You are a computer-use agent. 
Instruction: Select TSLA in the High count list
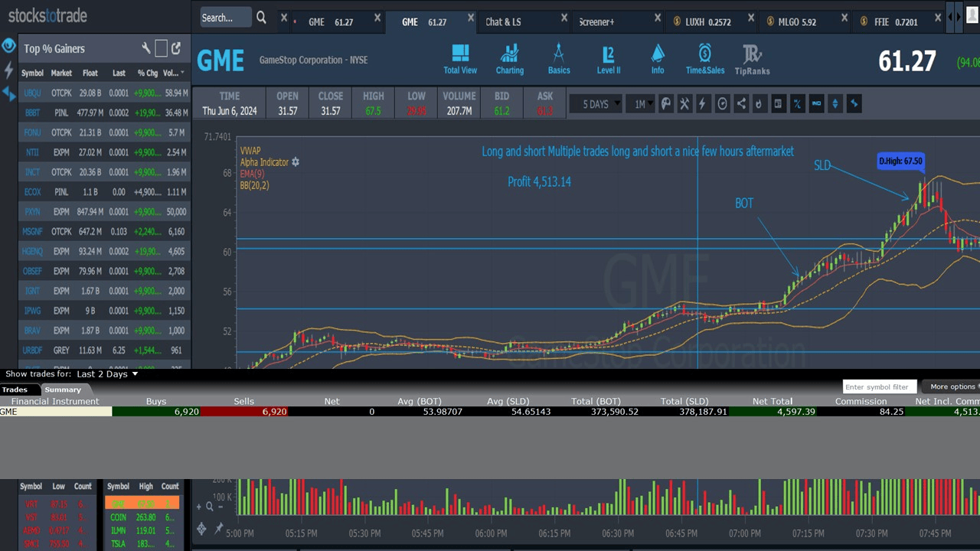(x=142, y=543)
